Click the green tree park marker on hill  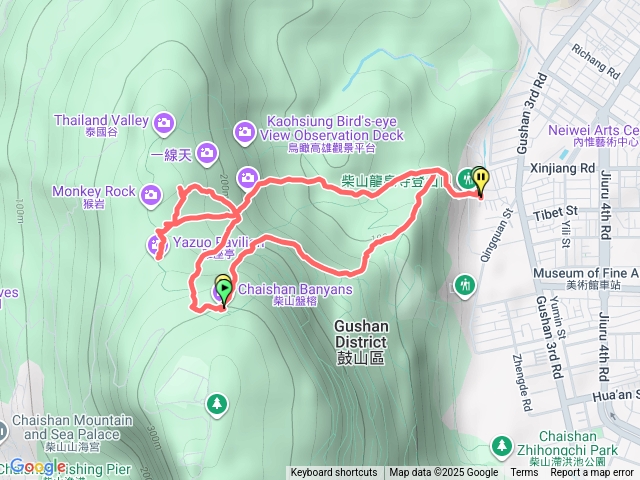coord(217,404)
